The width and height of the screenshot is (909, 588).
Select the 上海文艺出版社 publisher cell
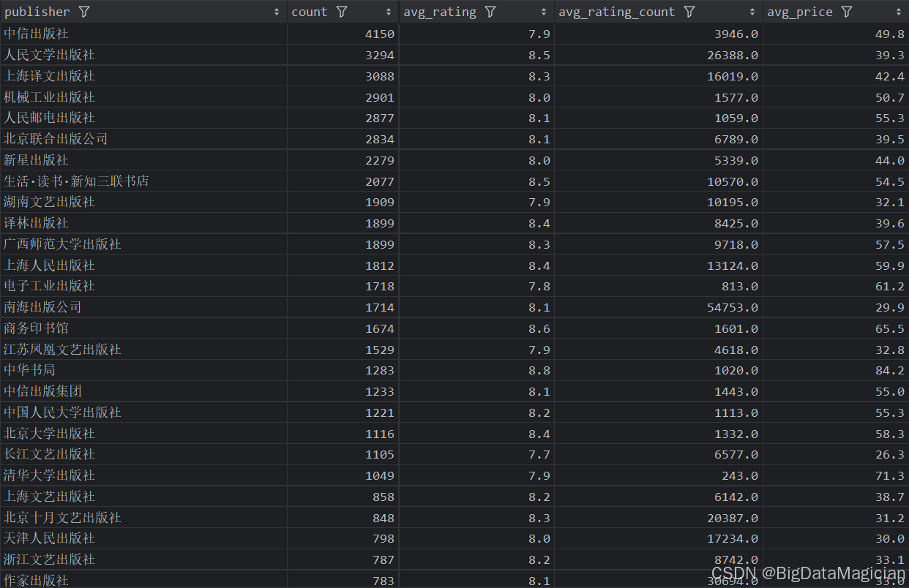pyautogui.click(x=143, y=497)
